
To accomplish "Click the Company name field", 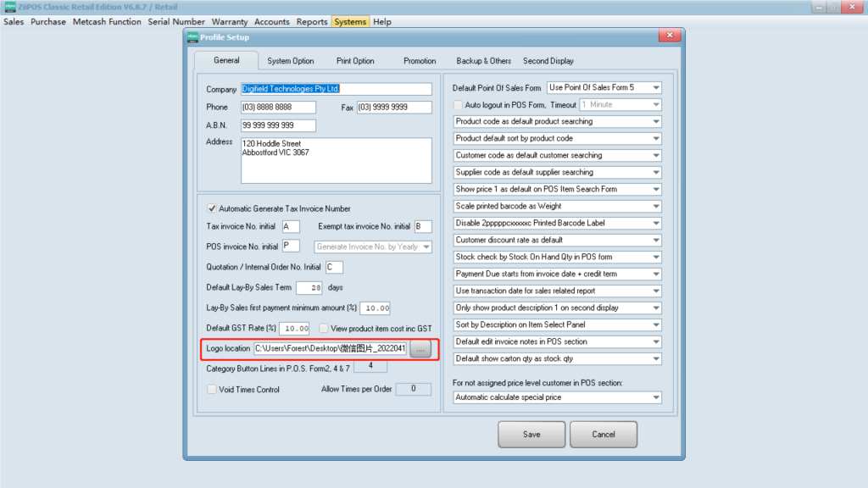I will click(x=336, y=88).
